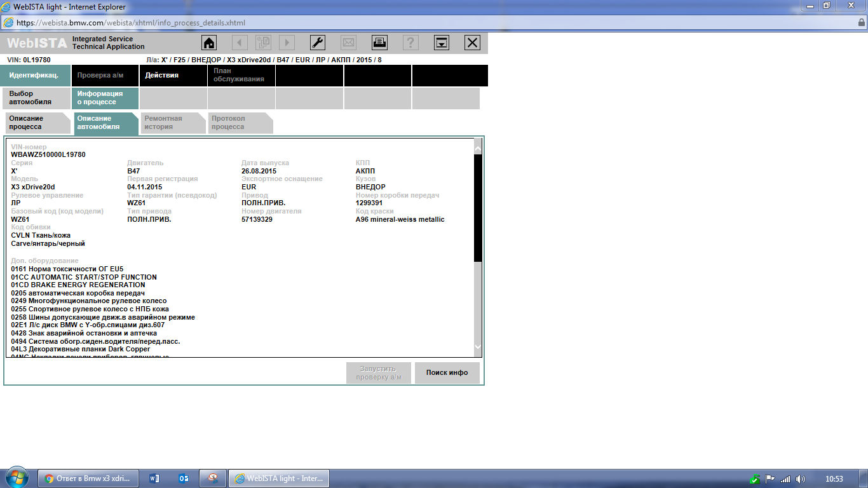Open the wrench settings icon
The image size is (868, 488).
click(318, 43)
